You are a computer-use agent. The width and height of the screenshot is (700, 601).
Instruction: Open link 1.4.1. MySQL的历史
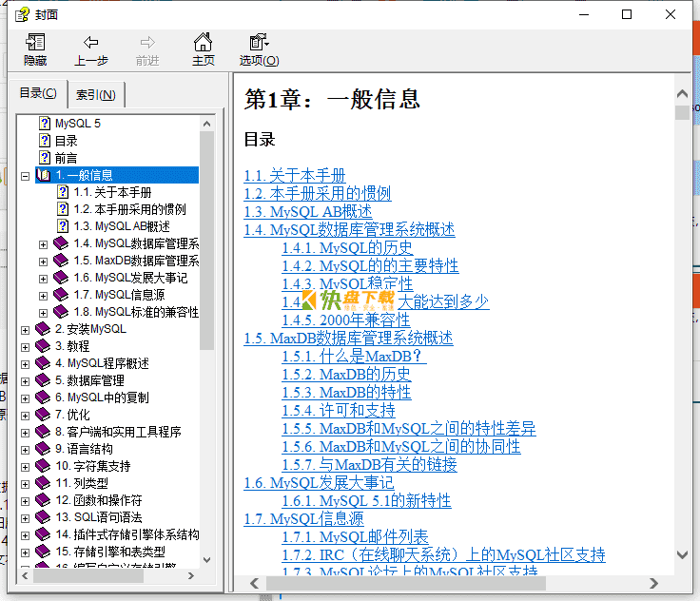coord(347,248)
